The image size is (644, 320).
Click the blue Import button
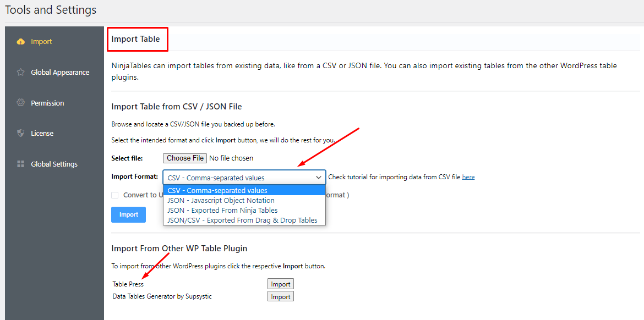(x=129, y=214)
